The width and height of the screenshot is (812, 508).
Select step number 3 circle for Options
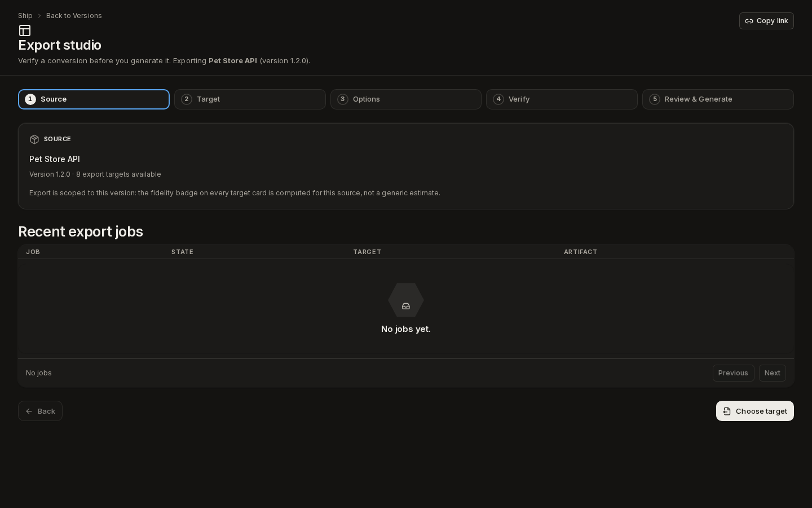343,99
